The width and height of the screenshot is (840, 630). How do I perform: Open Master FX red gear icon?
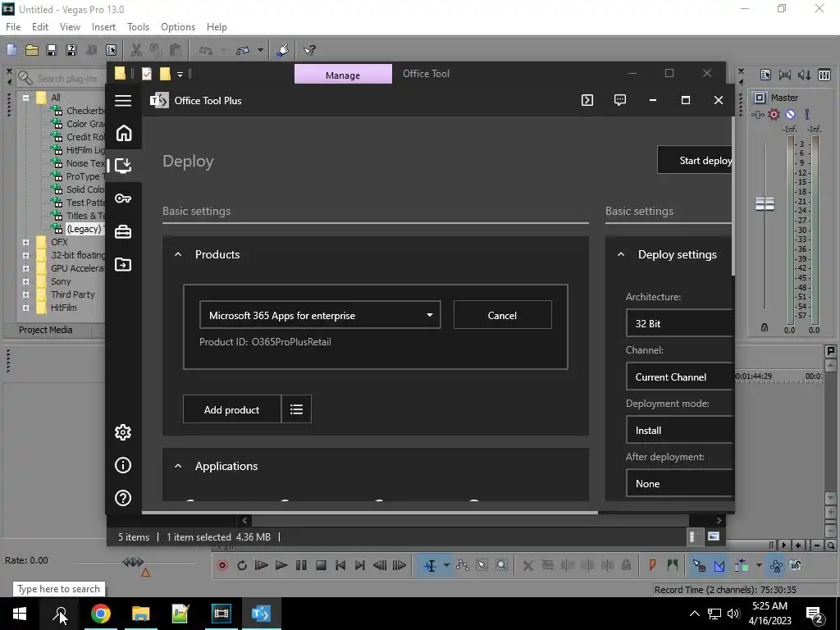(774, 114)
